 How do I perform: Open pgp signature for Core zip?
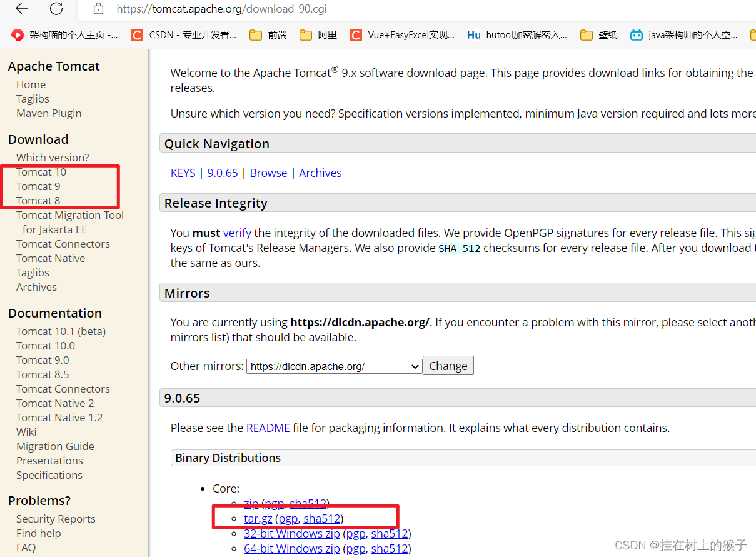274,504
